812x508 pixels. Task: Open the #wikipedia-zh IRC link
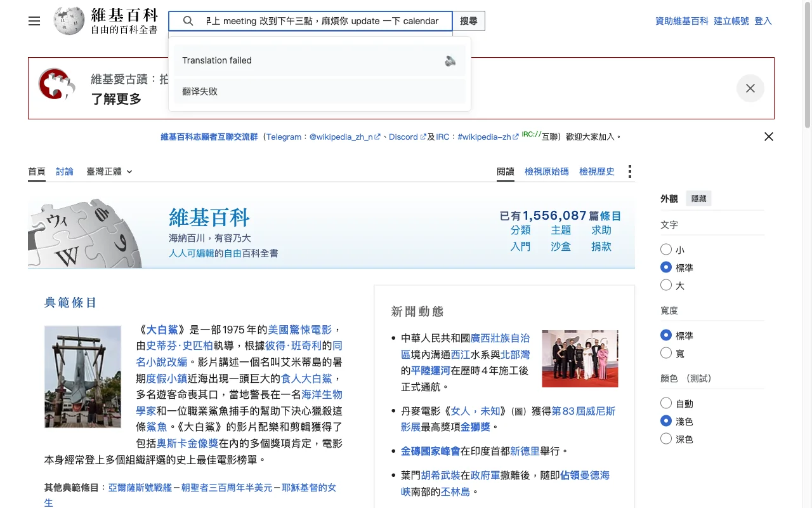tap(487, 137)
